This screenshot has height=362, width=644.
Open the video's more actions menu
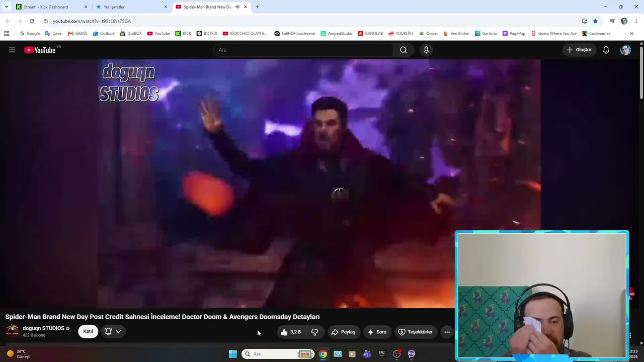[x=447, y=332]
